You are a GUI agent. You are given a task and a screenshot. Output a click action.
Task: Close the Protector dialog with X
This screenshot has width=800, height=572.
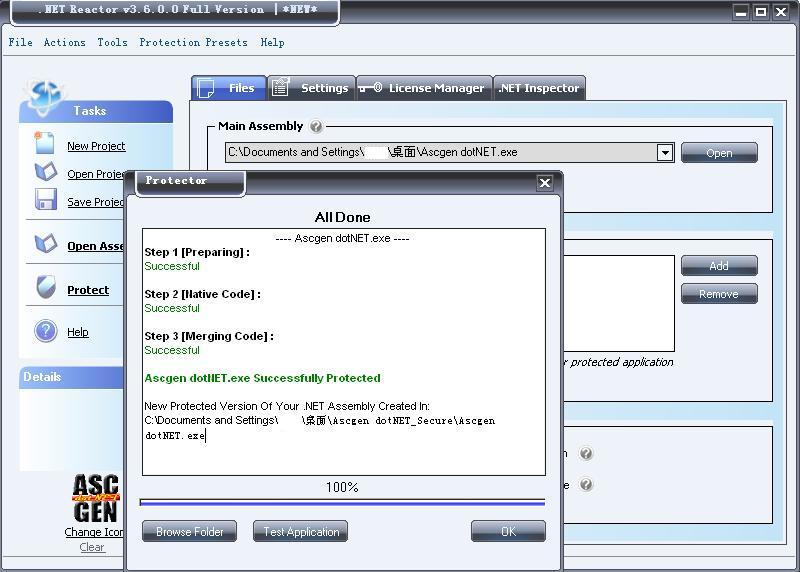coord(545,183)
